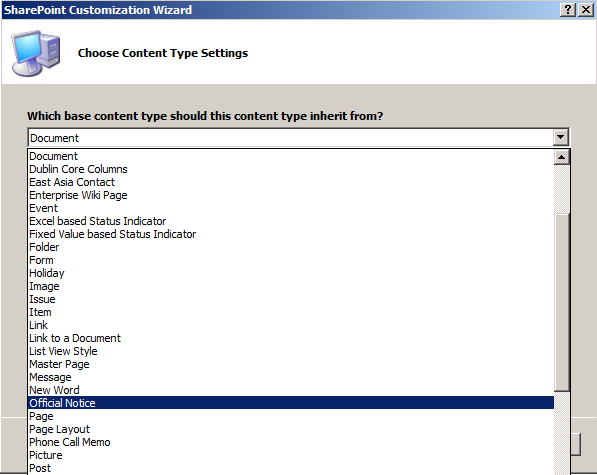Click the Help question mark button
This screenshot has height=475, width=597.
568,10
